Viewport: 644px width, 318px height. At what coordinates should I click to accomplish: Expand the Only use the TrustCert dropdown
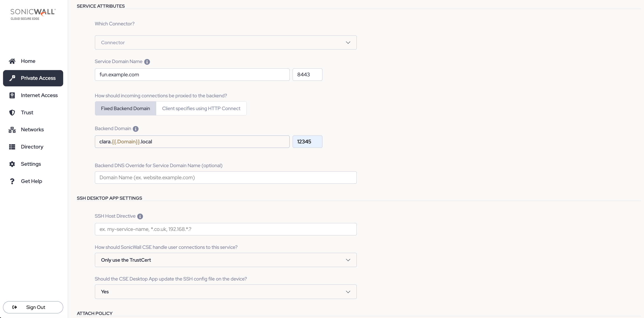225,260
